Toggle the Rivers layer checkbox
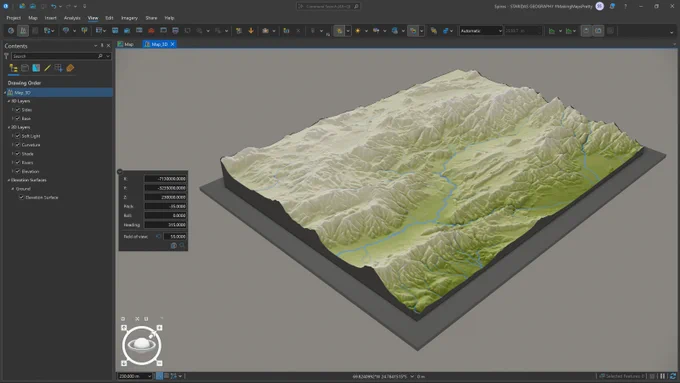 18,162
